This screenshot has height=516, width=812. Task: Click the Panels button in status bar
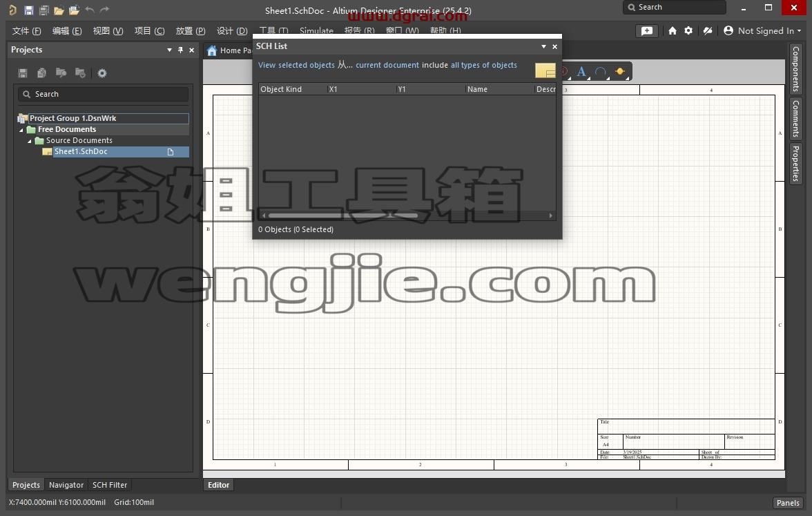(x=788, y=503)
